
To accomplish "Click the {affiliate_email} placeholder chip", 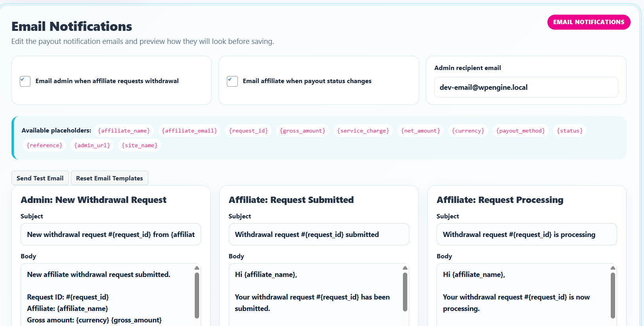I will (x=190, y=131).
